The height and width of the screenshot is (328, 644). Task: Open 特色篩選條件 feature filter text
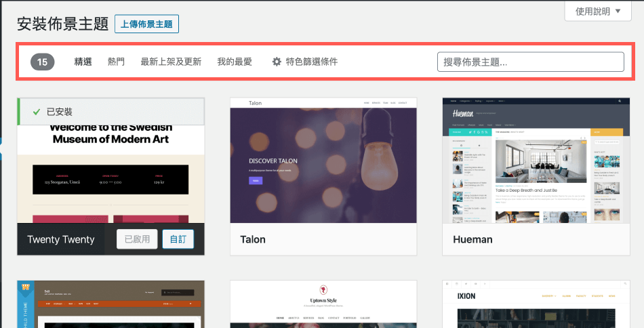(312, 62)
